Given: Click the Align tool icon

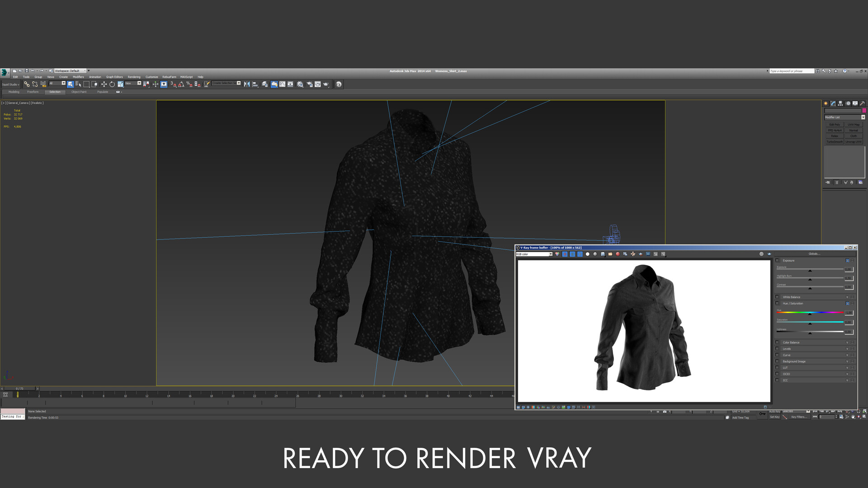Looking at the screenshot, I should [255, 84].
